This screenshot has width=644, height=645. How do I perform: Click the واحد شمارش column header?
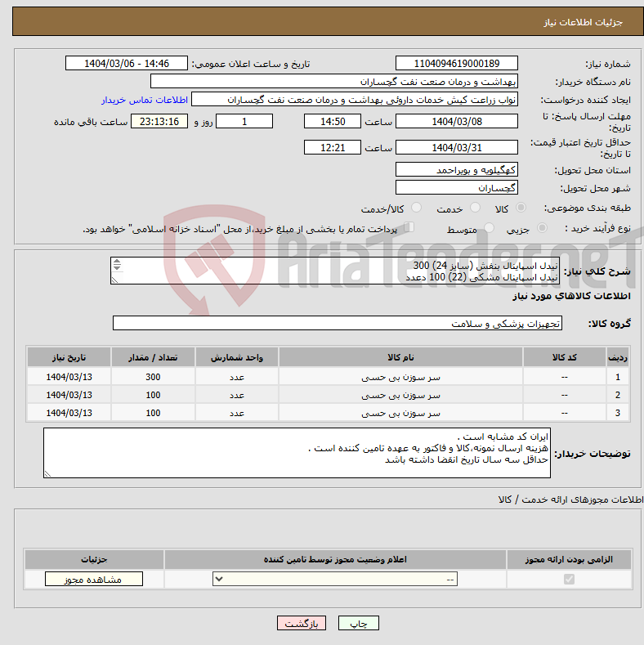click(237, 357)
